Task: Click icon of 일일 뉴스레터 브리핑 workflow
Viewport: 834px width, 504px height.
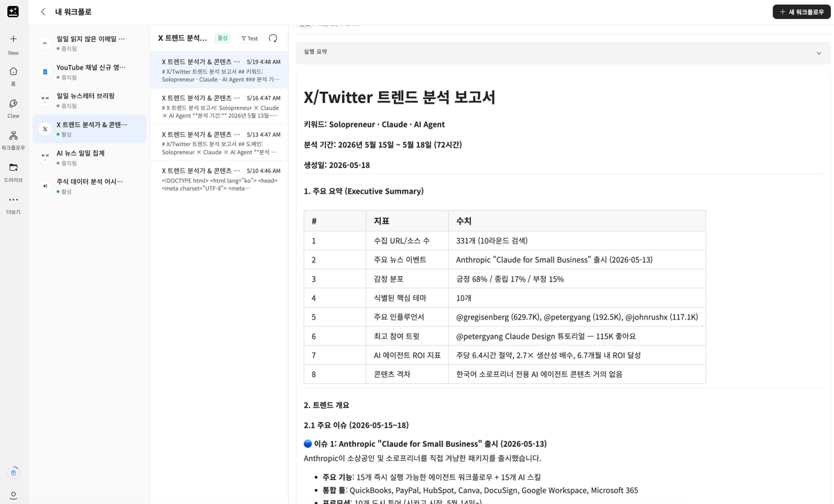Action: (x=45, y=100)
